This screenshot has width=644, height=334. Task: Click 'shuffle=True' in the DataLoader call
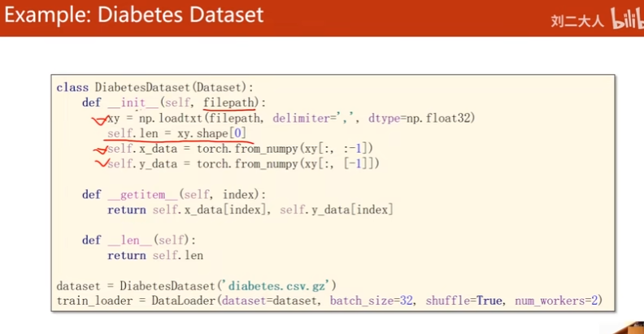[x=464, y=301]
